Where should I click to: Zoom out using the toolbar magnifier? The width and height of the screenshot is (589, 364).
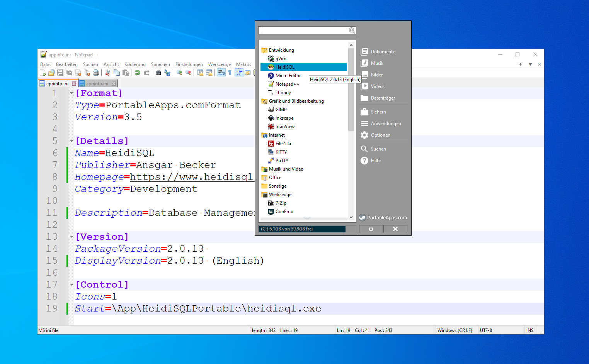tap(188, 73)
